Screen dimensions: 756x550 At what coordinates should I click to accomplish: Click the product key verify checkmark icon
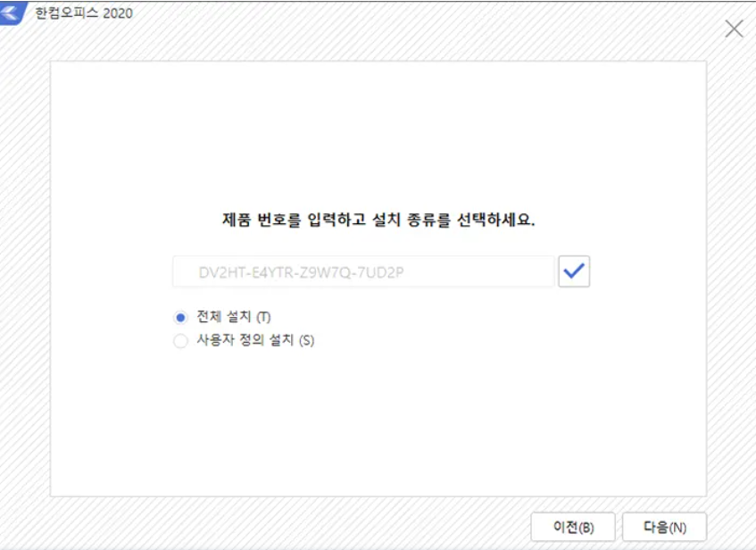point(574,271)
